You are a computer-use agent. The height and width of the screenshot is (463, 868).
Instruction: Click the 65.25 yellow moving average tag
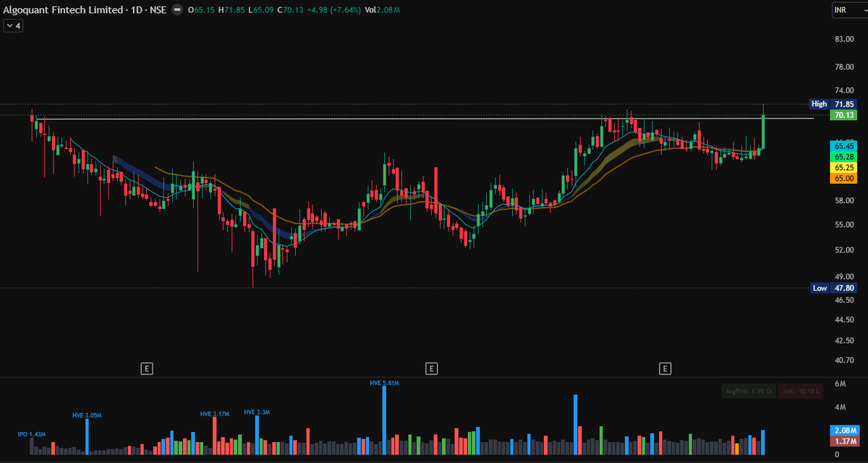click(x=843, y=167)
